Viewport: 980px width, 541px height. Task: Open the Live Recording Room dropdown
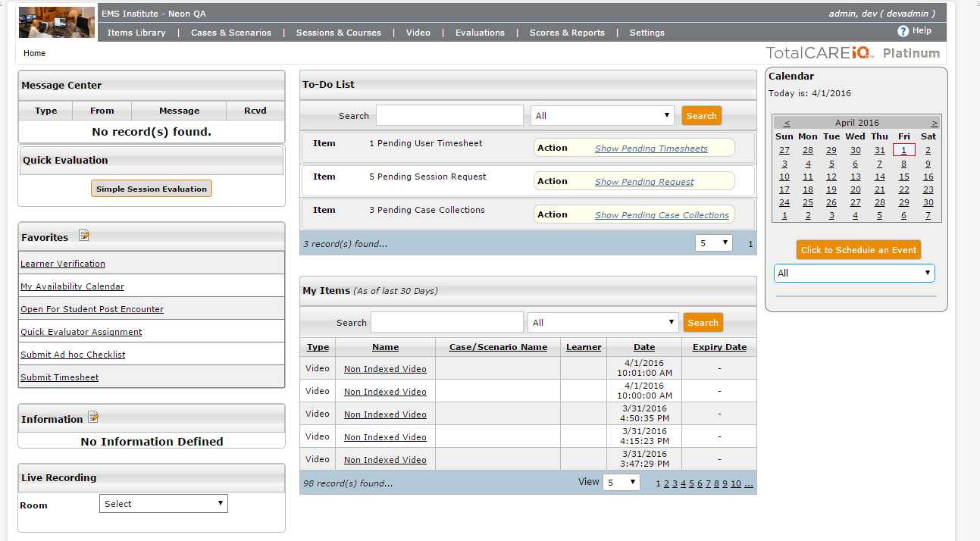[x=163, y=504]
